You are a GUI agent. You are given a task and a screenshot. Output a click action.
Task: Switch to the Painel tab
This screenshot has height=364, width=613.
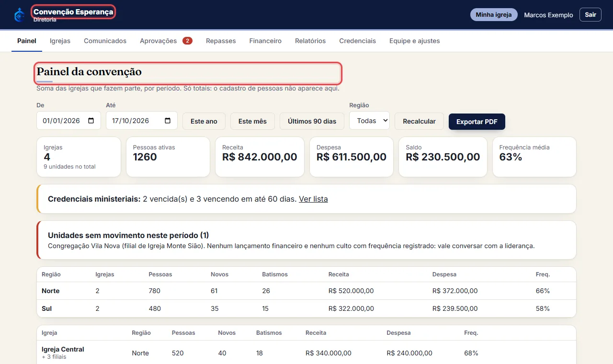(x=27, y=41)
